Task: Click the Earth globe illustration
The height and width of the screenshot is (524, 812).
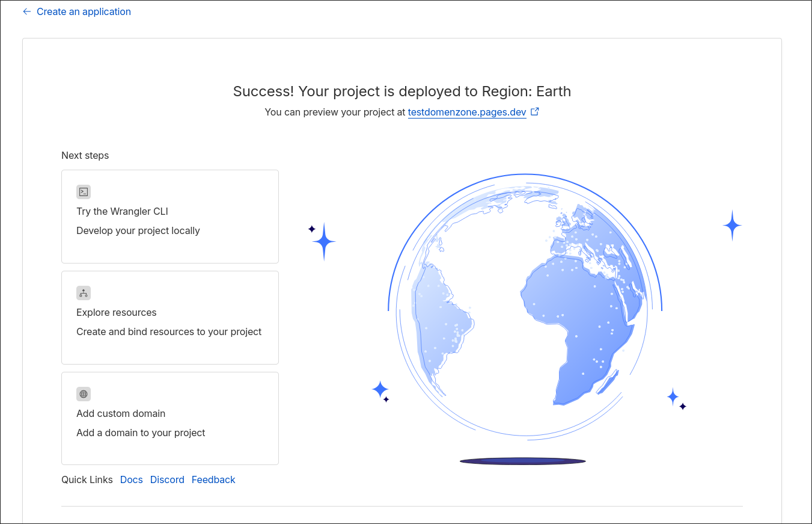Action: point(524,307)
